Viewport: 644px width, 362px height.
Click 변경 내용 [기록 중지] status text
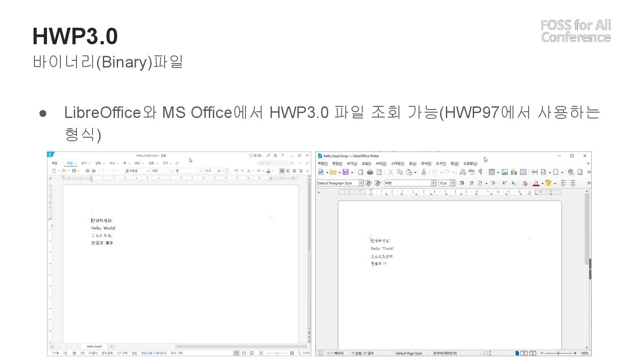click(154, 353)
